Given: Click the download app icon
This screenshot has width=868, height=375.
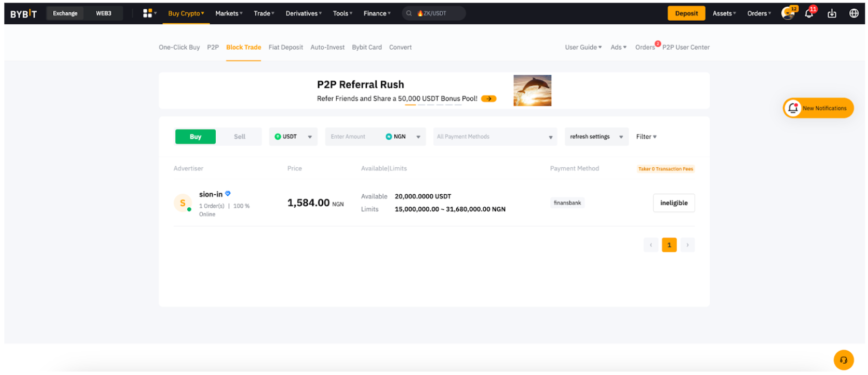Looking at the screenshot, I should click(x=832, y=13).
